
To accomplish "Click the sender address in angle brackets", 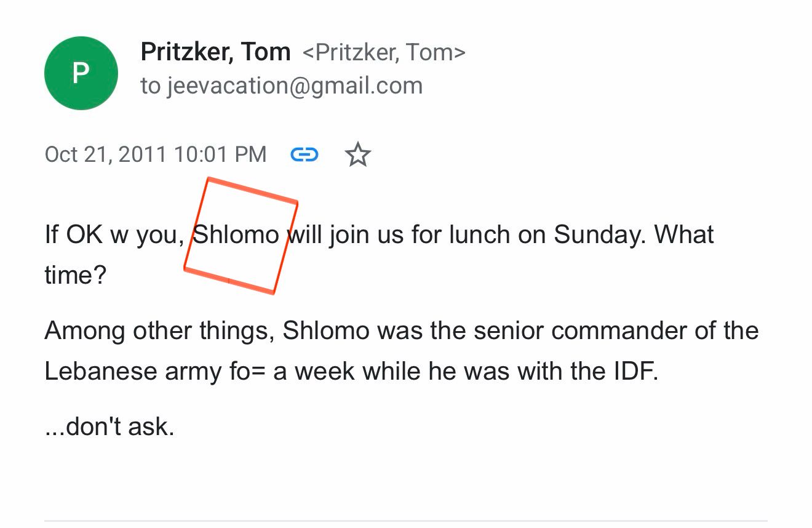I will 384,52.
